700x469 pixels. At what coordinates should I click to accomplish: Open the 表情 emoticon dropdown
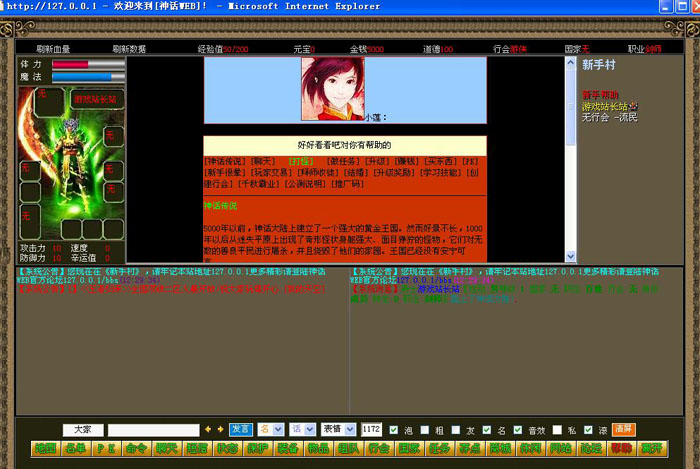click(x=337, y=429)
